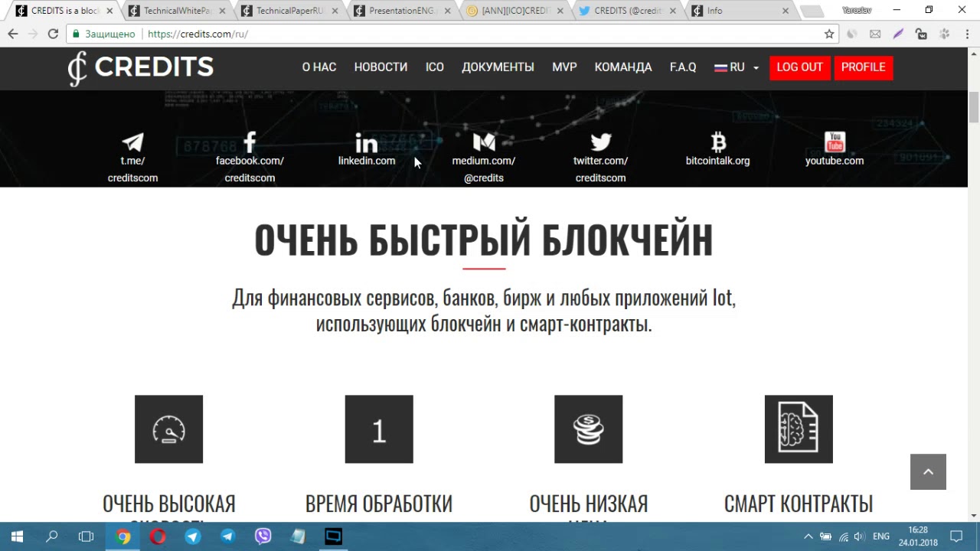The width and height of the screenshot is (980, 551).
Task: Switch to the TechnicalPaperRU tab
Action: coord(289,11)
